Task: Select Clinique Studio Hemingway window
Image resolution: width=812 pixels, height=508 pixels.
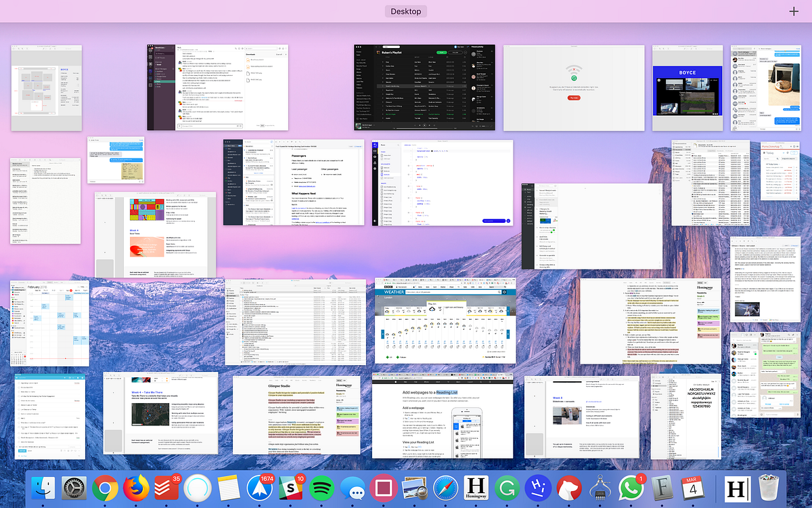Action: [x=296, y=415]
